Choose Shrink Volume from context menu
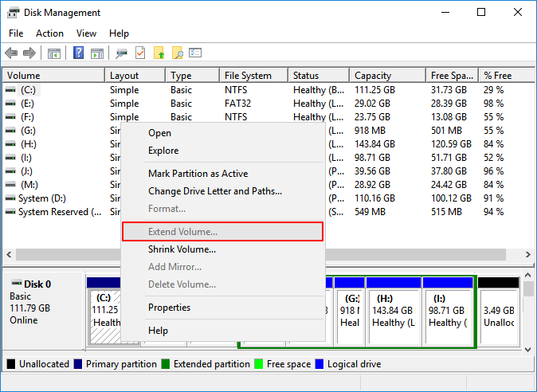537x392 pixels. coord(182,249)
